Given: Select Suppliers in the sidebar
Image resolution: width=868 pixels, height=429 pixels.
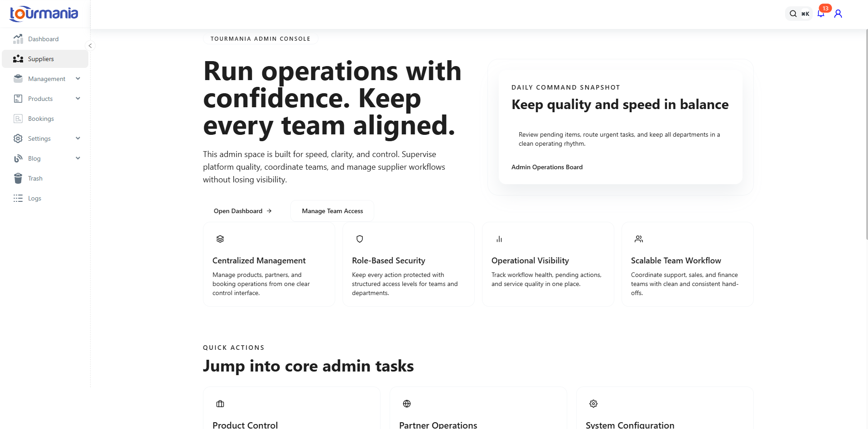Looking at the screenshot, I should [x=45, y=59].
